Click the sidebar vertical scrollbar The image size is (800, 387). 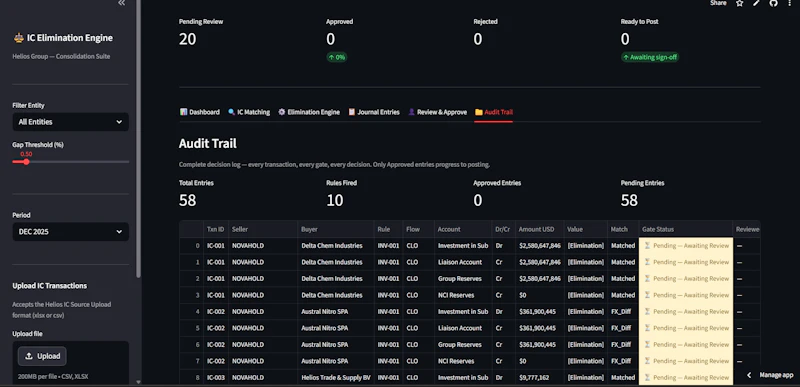[x=138, y=138]
